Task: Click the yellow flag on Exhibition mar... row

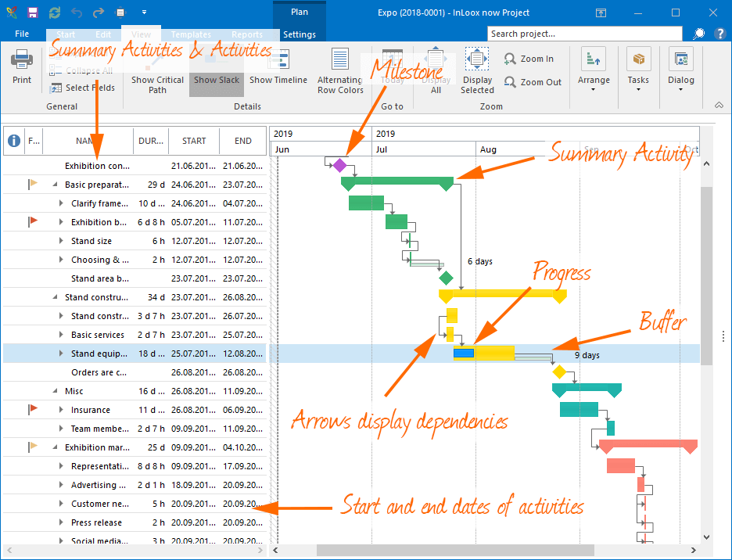Action: [x=33, y=447]
